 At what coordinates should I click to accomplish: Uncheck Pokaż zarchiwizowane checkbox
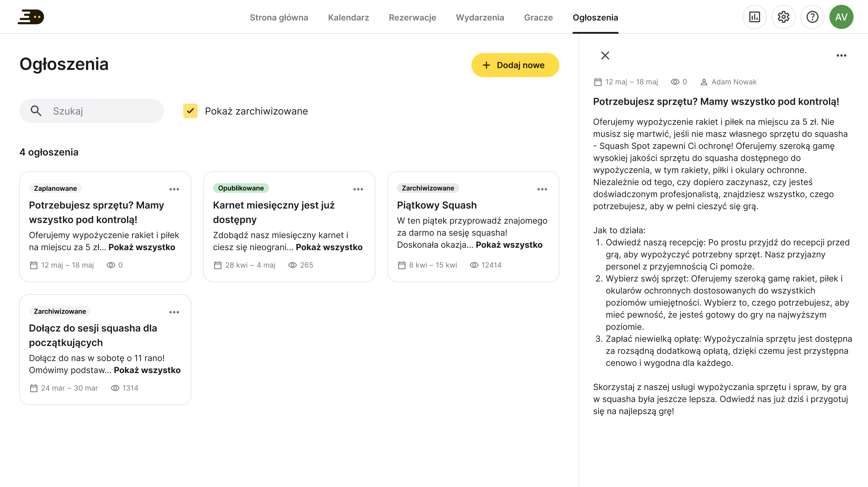pyautogui.click(x=190, y=111)
